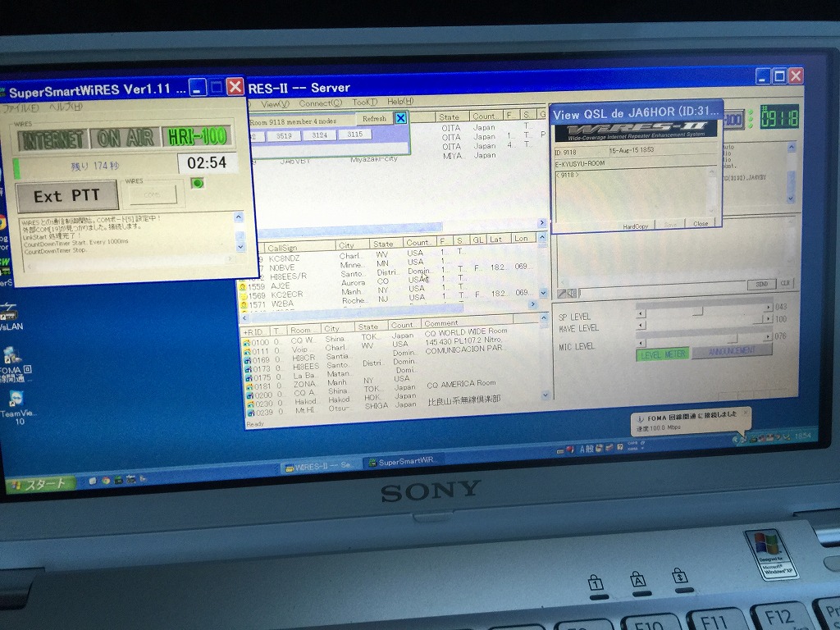This screenshot has height=630, width=840.
Task: Click Close in View QSL window
Action: tap(701, 223)
